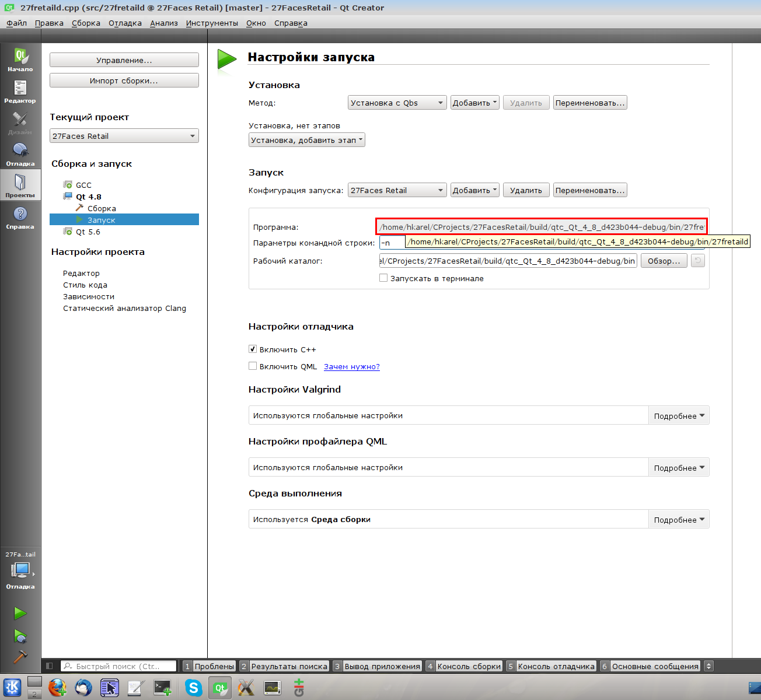This screenshot has height=700, width=761.
Task: Click the Параметры командной строки field
Action: 392,243
